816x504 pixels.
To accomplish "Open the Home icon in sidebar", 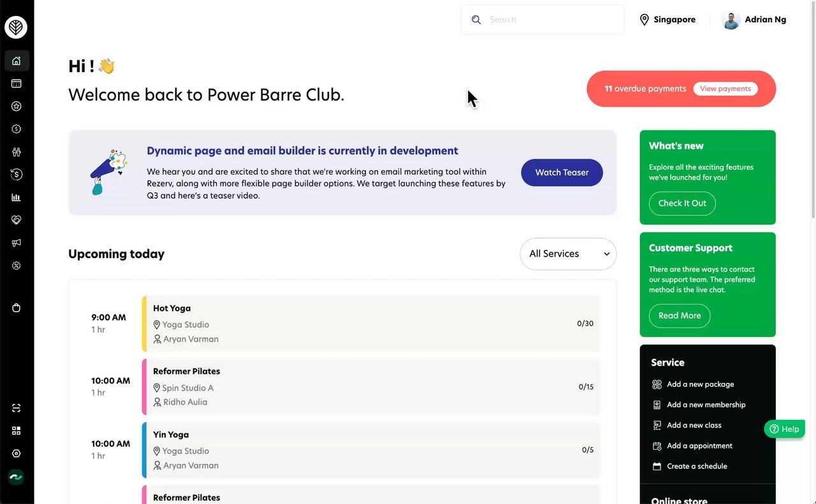I will click(x=17, y=61).
